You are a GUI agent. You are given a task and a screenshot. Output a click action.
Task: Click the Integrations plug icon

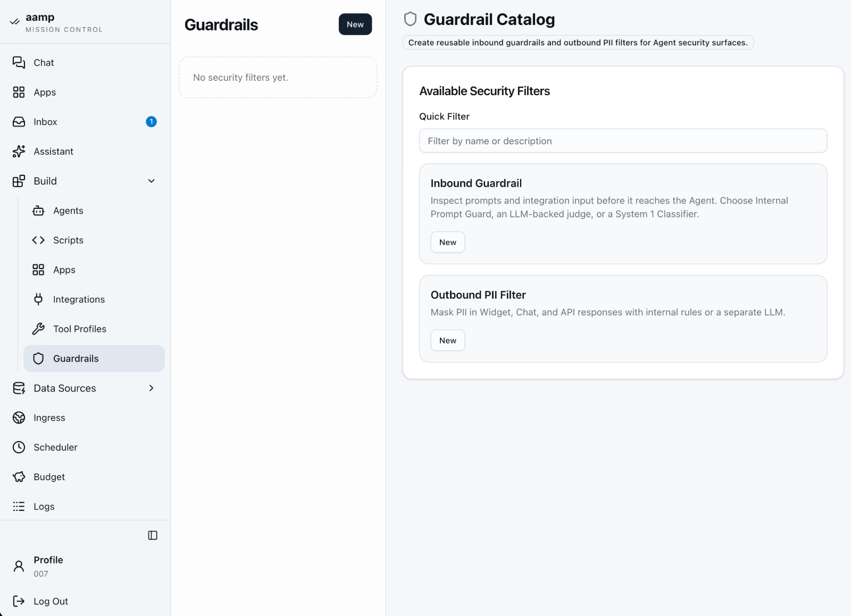click(x=38, y=299)
